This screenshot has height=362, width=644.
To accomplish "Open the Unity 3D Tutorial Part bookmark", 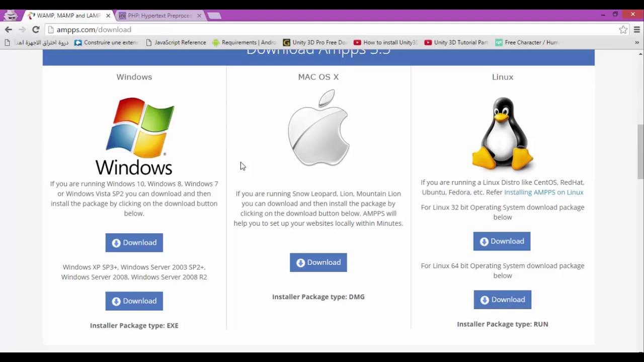I will pyautogui.click(x=456, y=43).
